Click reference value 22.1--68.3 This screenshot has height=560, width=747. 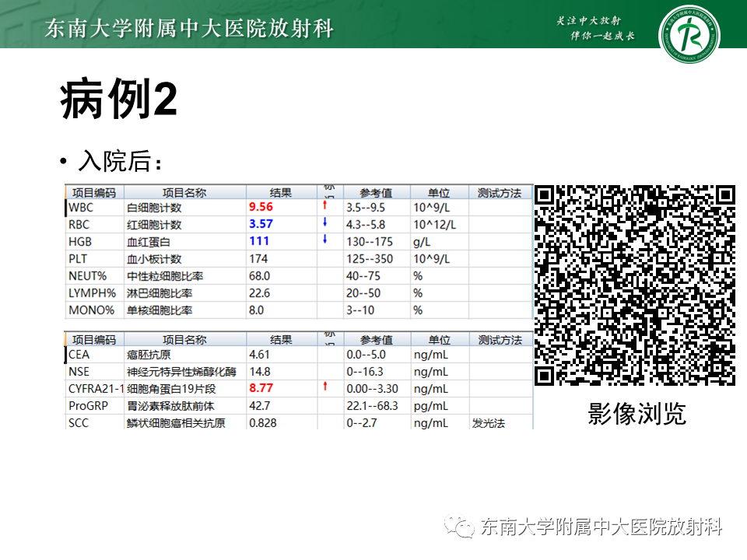372,406
